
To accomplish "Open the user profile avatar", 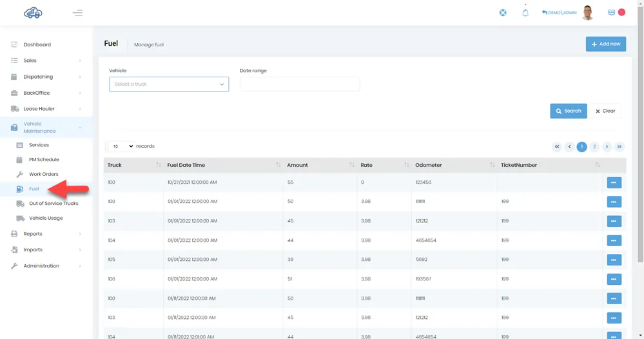I will click(588, 13).
